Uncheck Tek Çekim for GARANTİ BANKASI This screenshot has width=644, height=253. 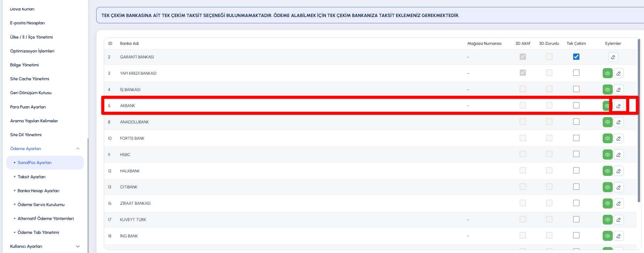pyautogui.click(x=576, y=57)
